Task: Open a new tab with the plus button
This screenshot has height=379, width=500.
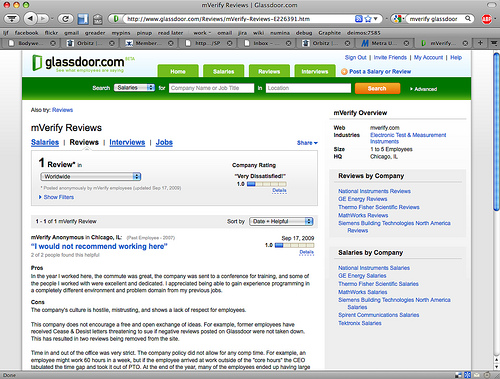Action: [480, 43]
